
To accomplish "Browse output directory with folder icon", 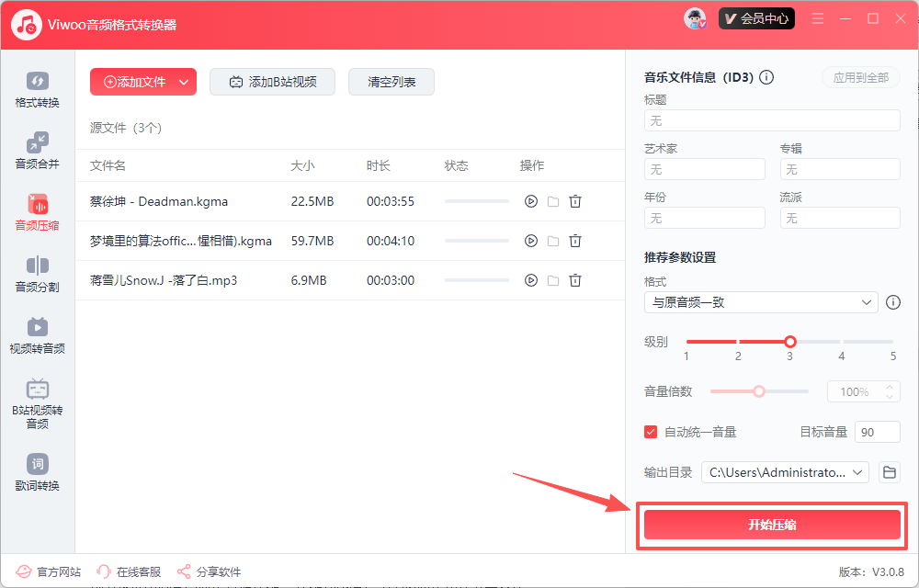I will [889, 472].
